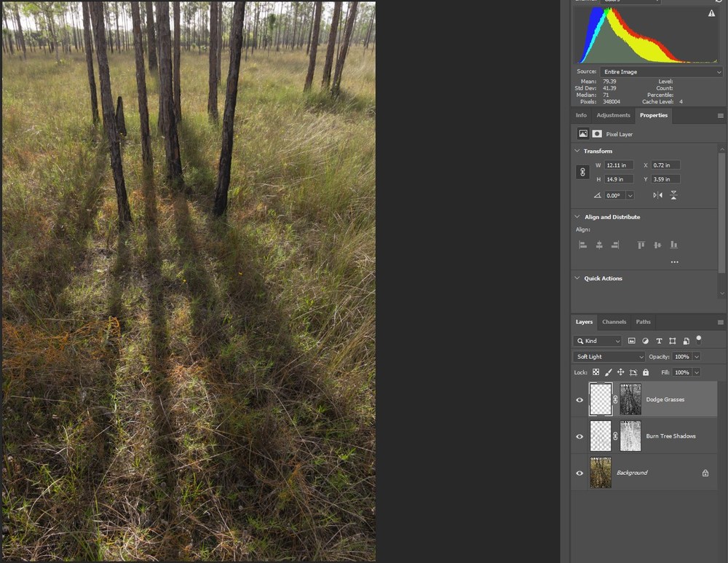Align bottom edges
Screen dimensions: 728x563
673,245
